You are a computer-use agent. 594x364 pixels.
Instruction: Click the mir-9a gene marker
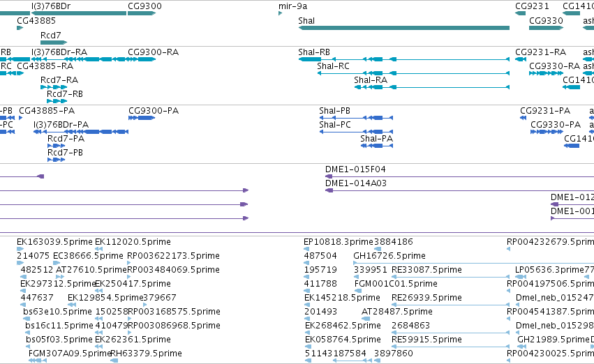(281, 13)
